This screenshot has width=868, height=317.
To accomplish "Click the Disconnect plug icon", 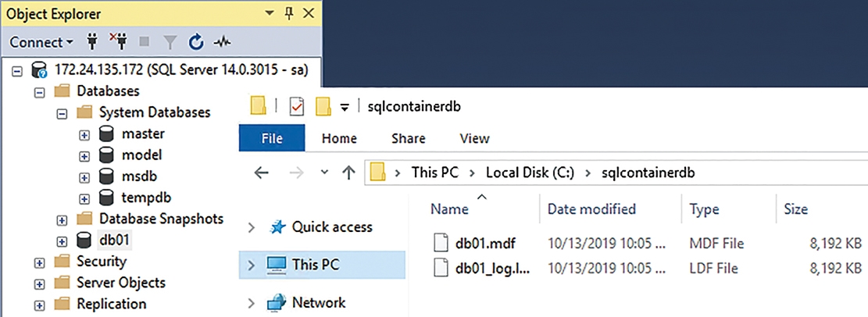I will pos(118,42).
